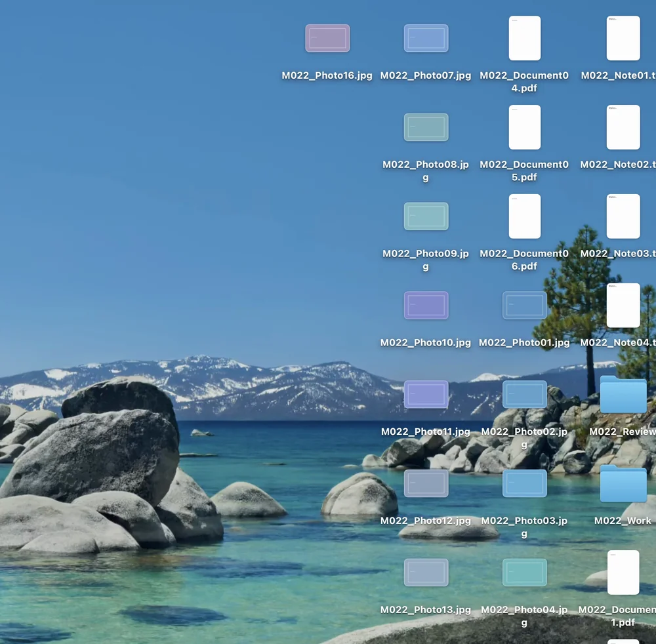
Task: Select the M022_Note03 text file icon
Action: coord(623,216)
